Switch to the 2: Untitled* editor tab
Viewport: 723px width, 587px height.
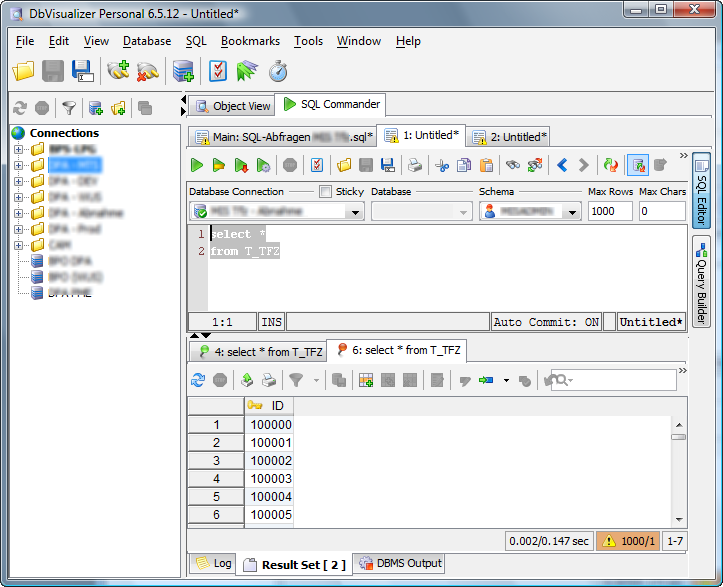coord(510,137)
